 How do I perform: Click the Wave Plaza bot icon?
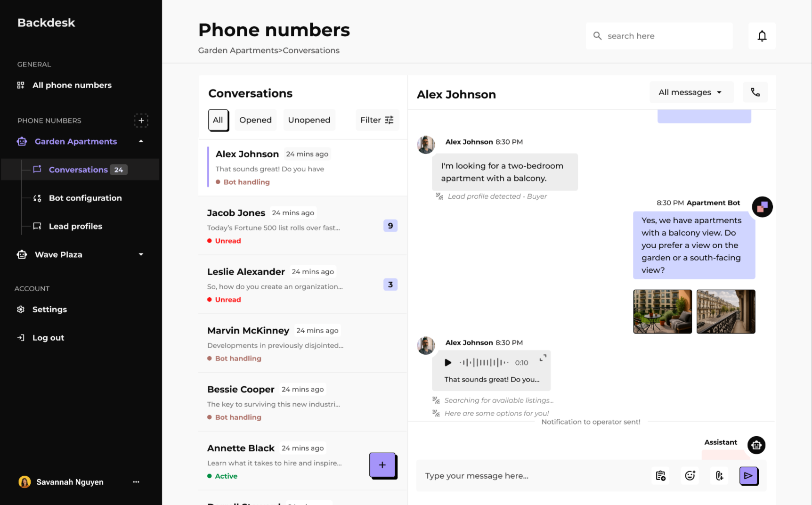tap(22, 254)
